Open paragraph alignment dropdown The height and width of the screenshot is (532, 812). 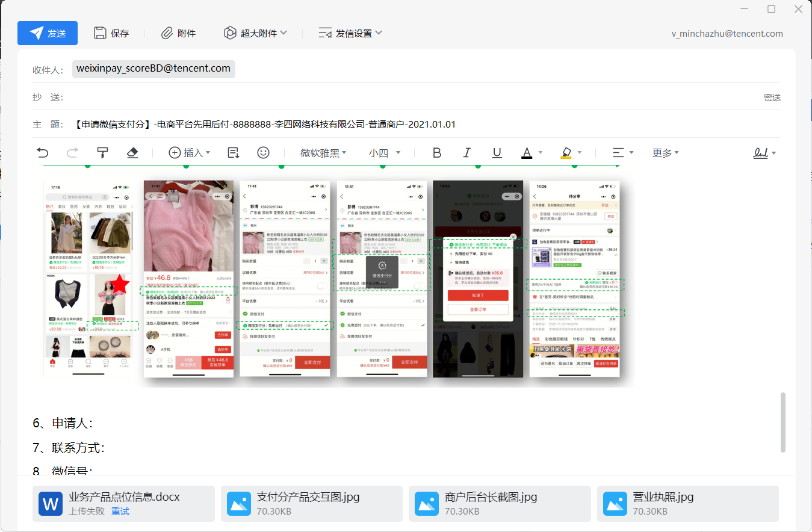[x=622, y=153]
